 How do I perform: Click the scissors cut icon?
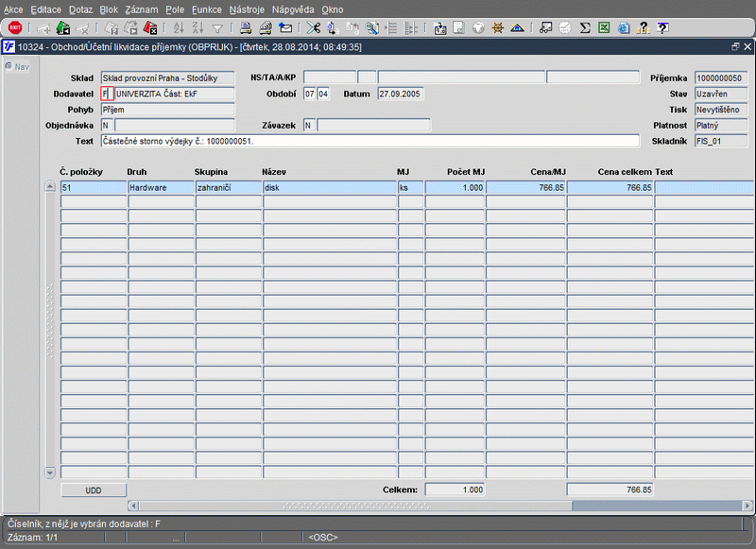click(x=314, y=28)
